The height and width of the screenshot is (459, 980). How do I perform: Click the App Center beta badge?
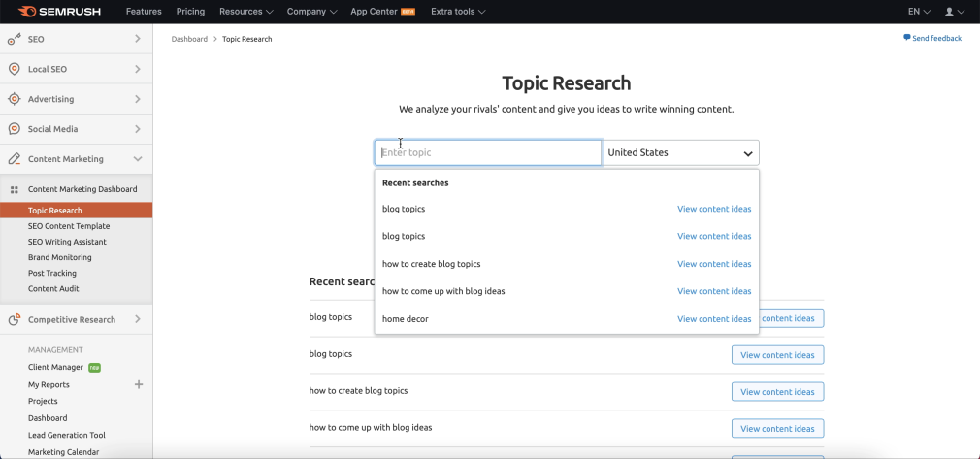point(408,12)
